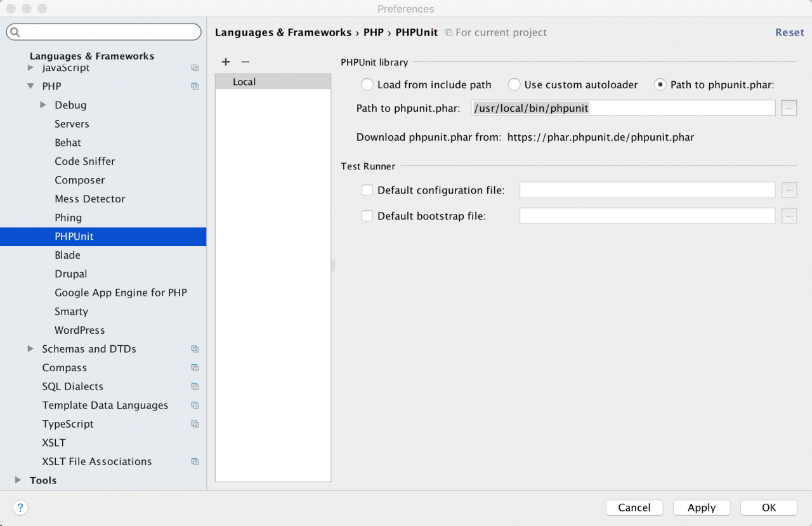Expand the Debug tree node
The image size is (812, 526).
click(43, 105)
